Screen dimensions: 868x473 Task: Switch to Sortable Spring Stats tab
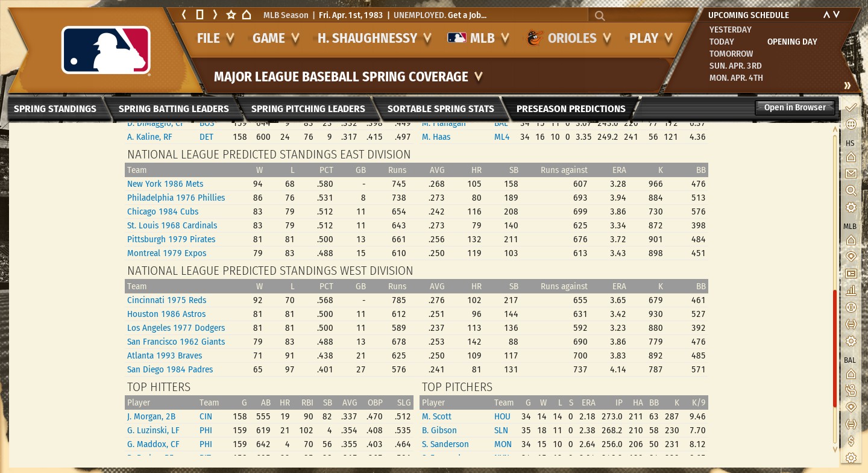tap(440, 109)
